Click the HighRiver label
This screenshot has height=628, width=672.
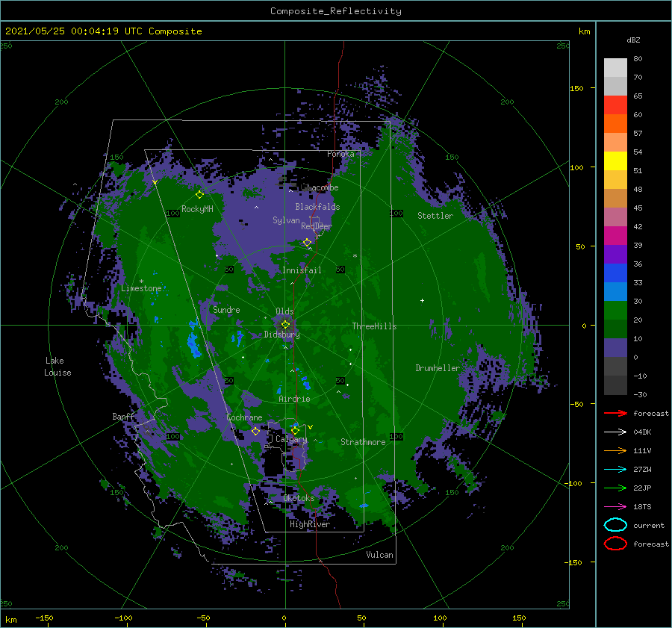point(309,524)
